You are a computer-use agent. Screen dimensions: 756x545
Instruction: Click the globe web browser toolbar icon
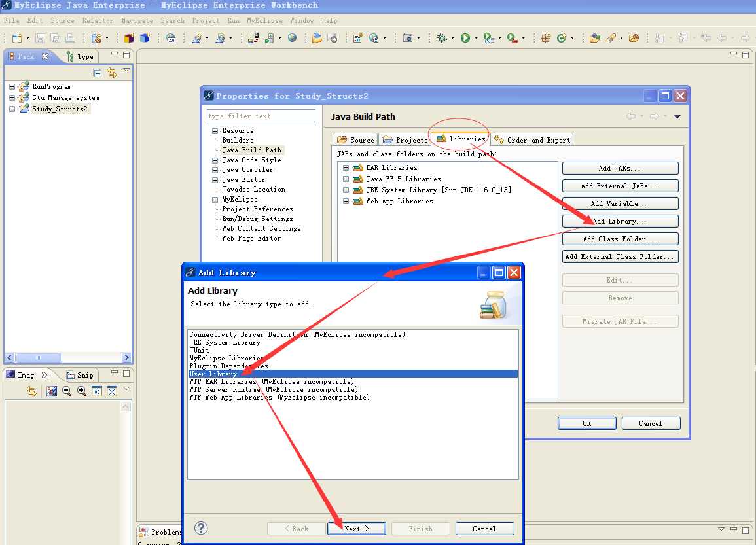pyautogui.click(x=292, y=38)
